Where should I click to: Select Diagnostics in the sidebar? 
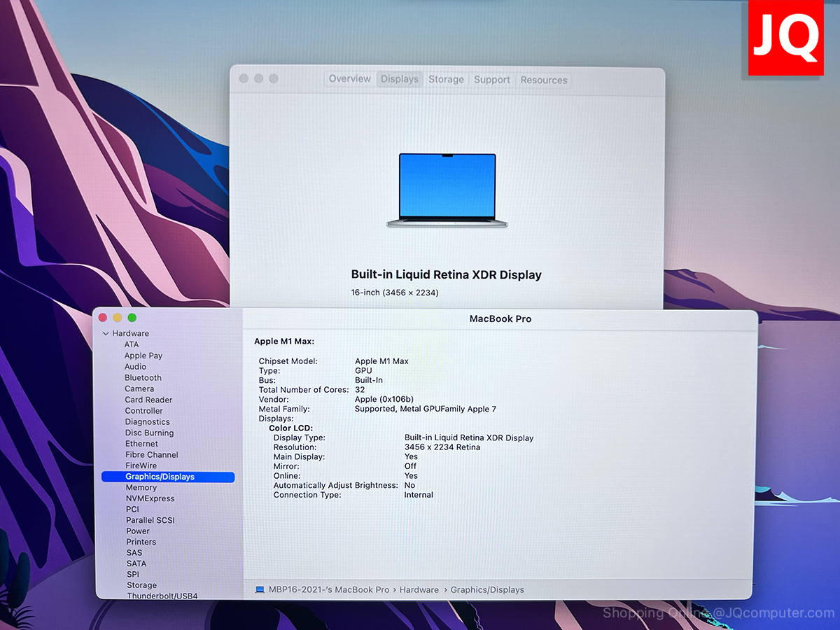click(x=147, y=422)
